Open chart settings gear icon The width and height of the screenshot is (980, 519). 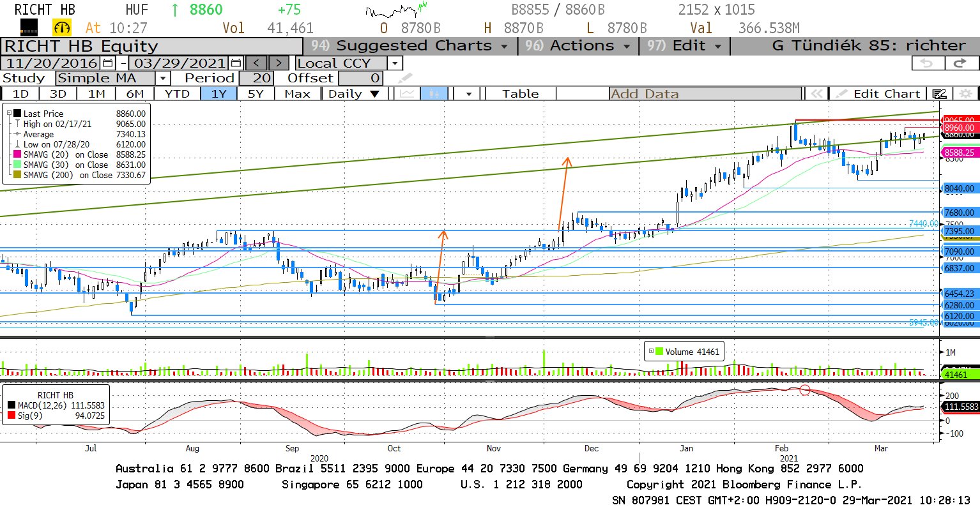(x=965, y=94)
